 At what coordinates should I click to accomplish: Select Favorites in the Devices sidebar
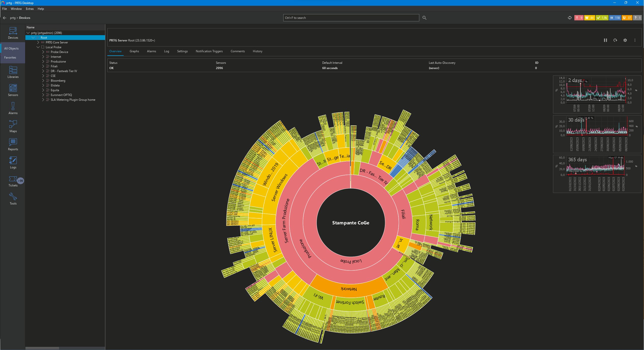pyautogui.click(x=10, y=58)
